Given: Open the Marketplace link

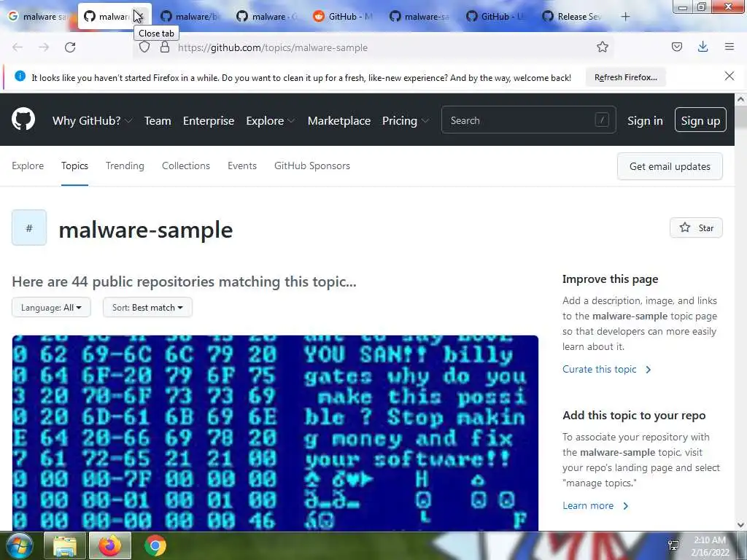Looking at the screenshot, I should 339,121.
